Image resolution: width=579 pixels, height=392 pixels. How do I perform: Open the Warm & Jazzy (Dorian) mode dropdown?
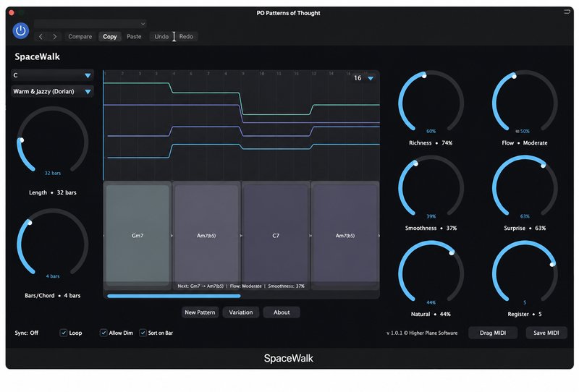52,92
